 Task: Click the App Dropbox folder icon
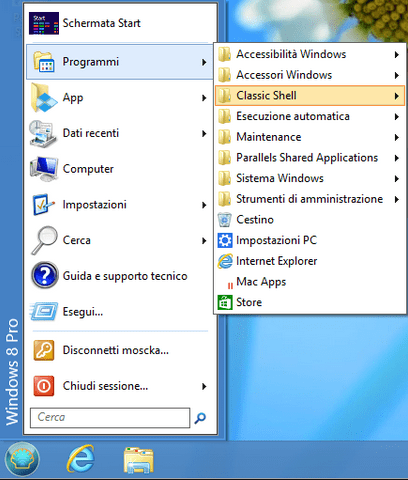click(x=43, y=97)
